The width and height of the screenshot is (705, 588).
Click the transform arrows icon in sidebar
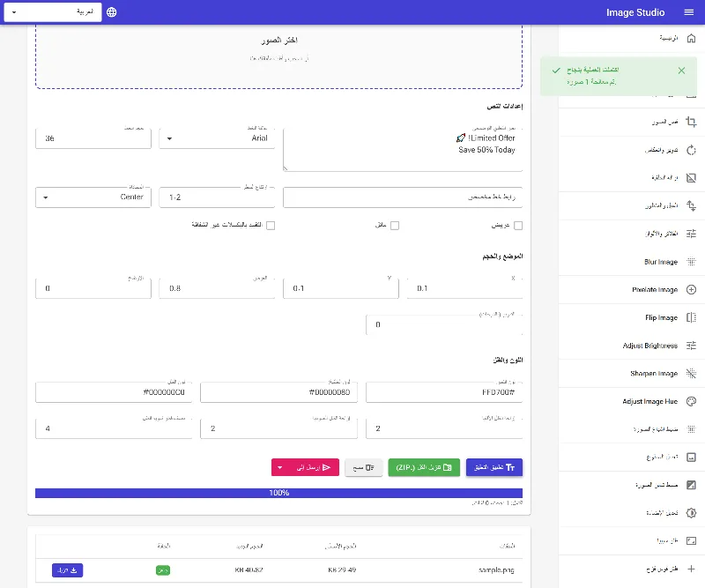(691, 205)
